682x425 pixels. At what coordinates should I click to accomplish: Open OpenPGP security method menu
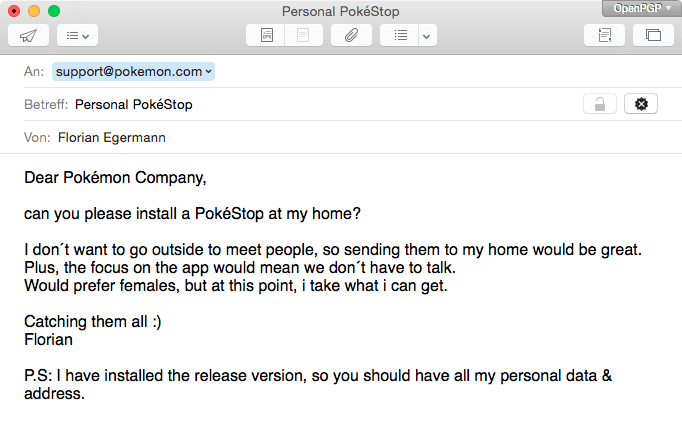click(x=642, y=8)
